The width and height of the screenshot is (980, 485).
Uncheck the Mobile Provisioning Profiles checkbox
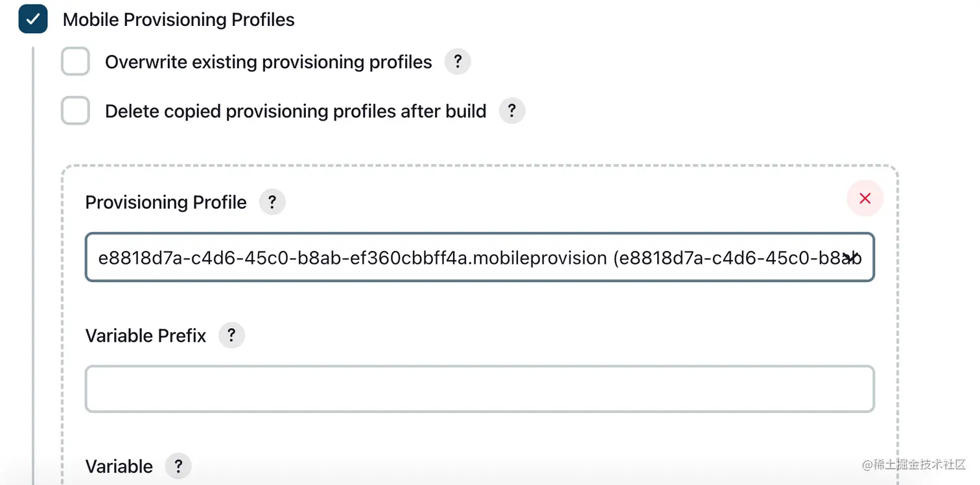tap(32, 19)
